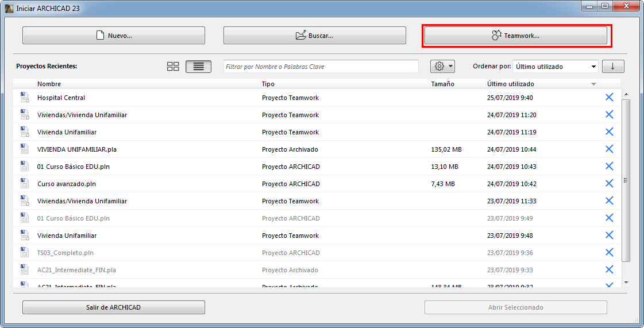644x328 pixels.
Task: Remove grayed 01 Curso Básico EDU.pln 9:49 entry
Action: click(610, 218)
